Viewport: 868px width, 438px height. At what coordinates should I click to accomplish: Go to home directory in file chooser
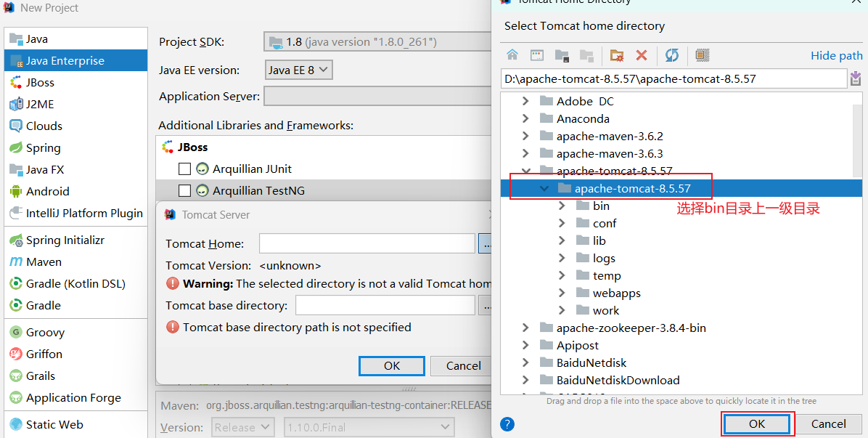(512, 54)
